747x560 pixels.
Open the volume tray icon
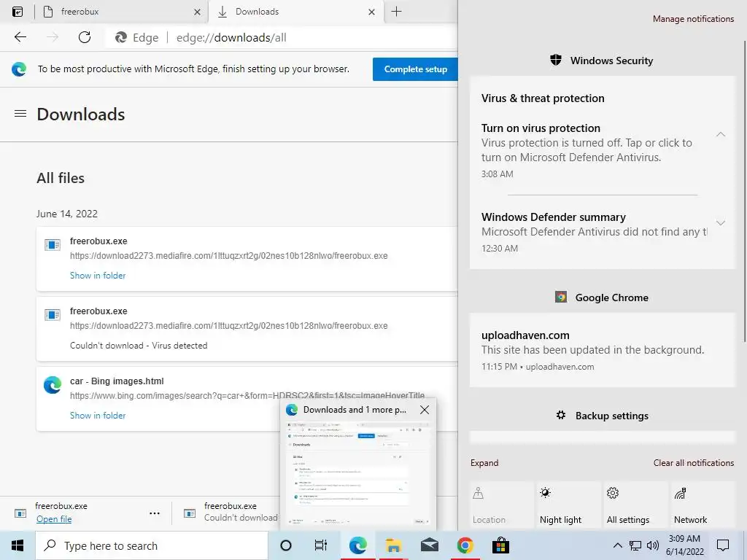pyautogui.click(x=653, y=545)
